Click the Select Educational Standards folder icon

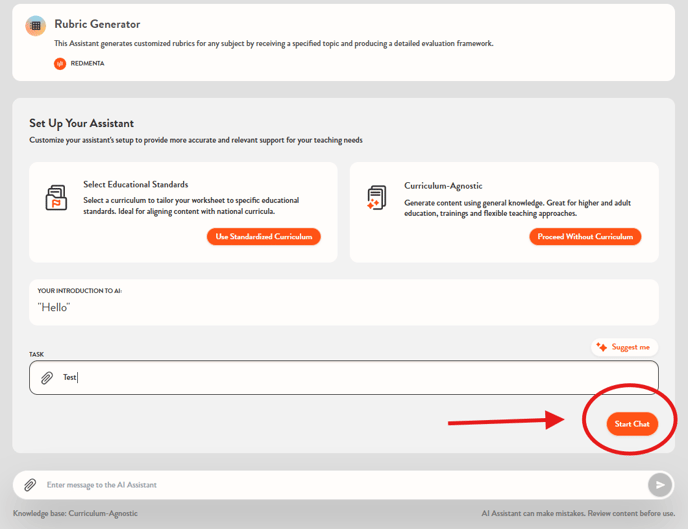coord(56,198)
